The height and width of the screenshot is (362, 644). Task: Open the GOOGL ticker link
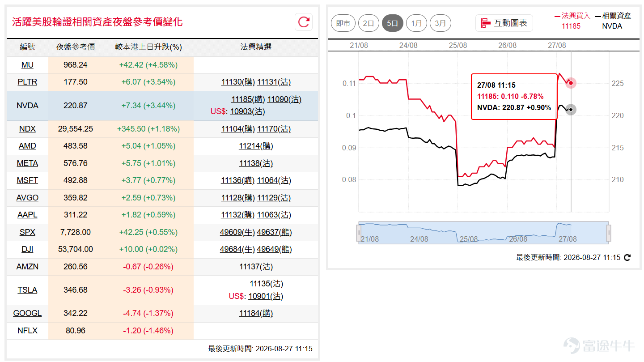coord(27,313)
